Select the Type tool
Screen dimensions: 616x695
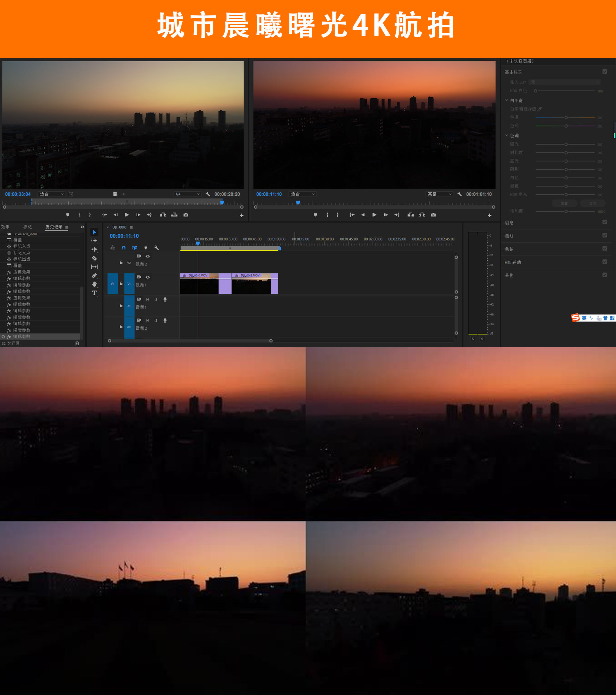click(94, 293)
